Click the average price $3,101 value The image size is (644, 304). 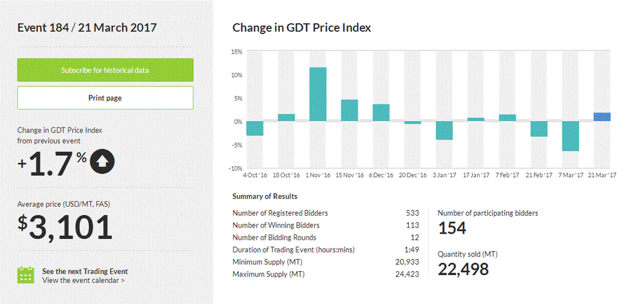tap(65, 227)
